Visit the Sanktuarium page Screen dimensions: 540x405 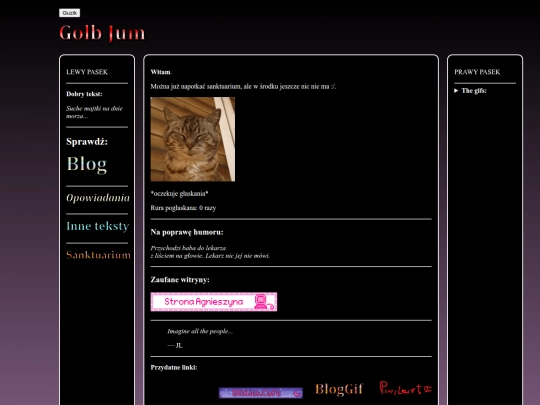point(98,255)
